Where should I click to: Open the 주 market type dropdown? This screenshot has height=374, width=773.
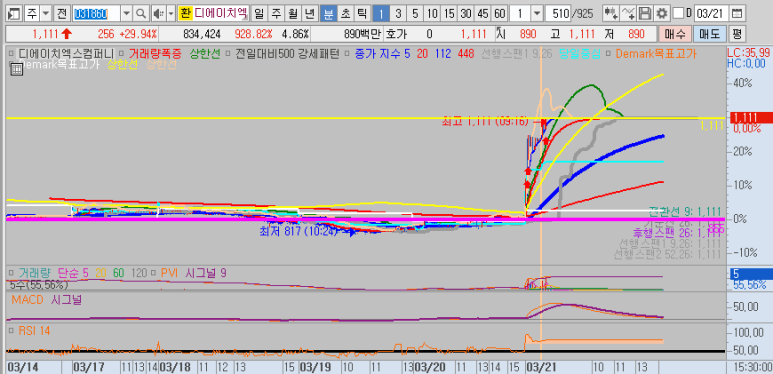tap(45, 13)
